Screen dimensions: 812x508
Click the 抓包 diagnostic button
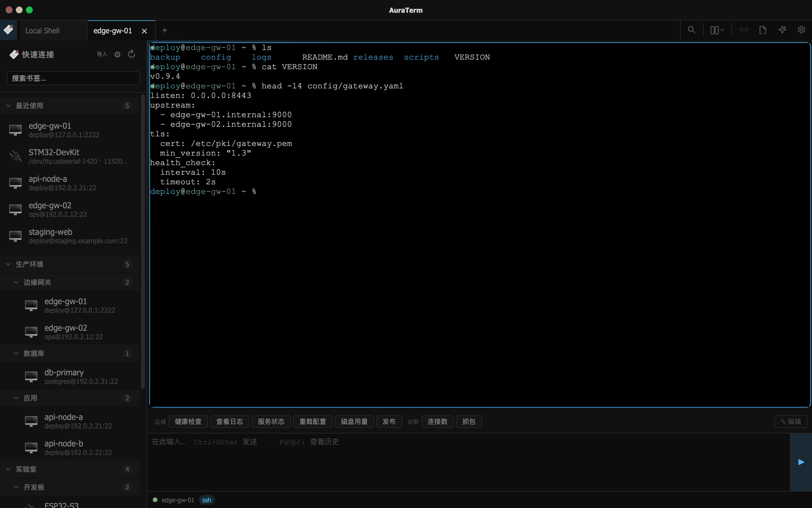[469, 421]
